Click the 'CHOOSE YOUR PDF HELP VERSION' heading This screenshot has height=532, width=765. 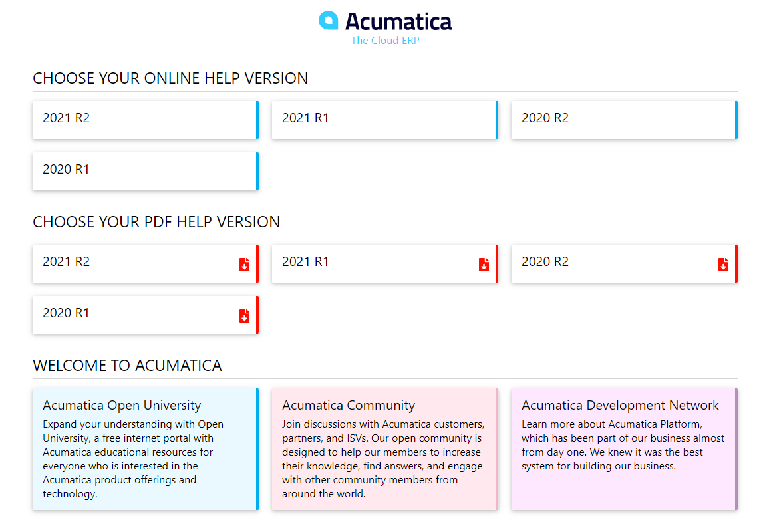pos(156,222)
